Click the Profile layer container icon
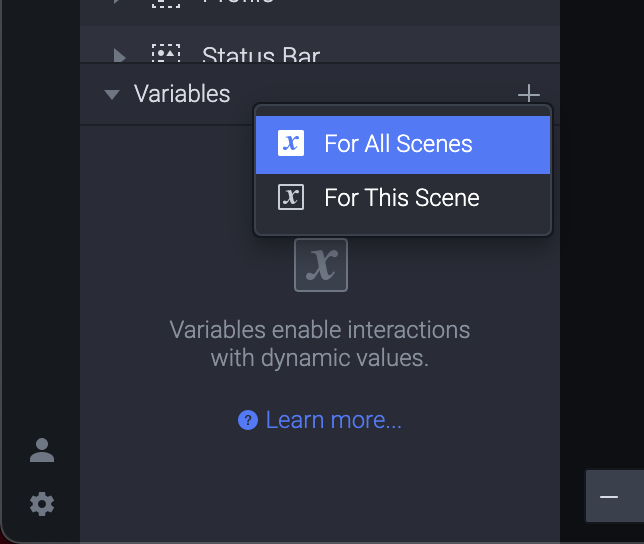The image size is (644, 544). point(166,3)
